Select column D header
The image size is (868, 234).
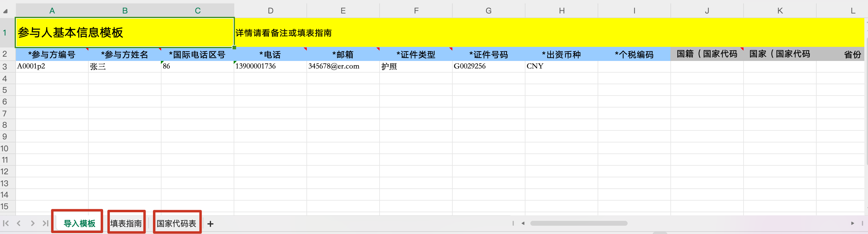pyautogui.click(x=270, y=10)
